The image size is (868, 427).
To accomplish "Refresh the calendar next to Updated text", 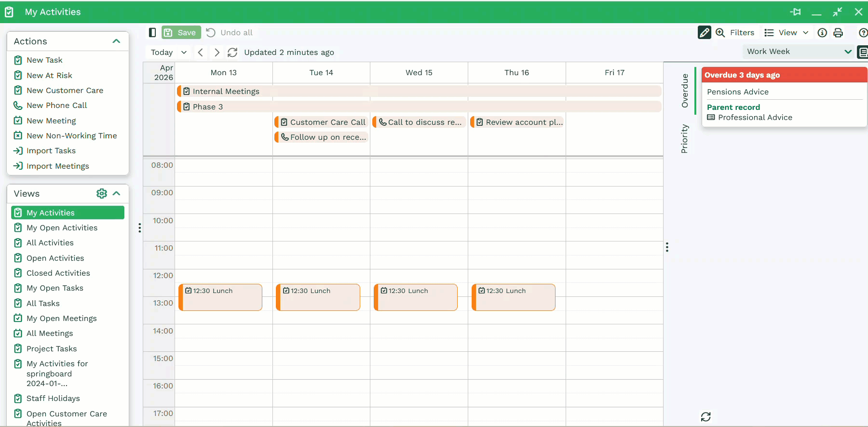I will point(232,53).
